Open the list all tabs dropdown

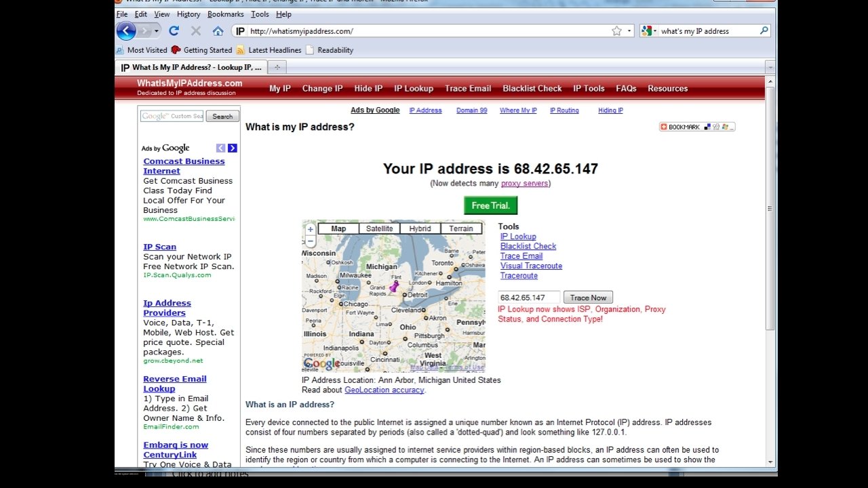tap(770, 67)
